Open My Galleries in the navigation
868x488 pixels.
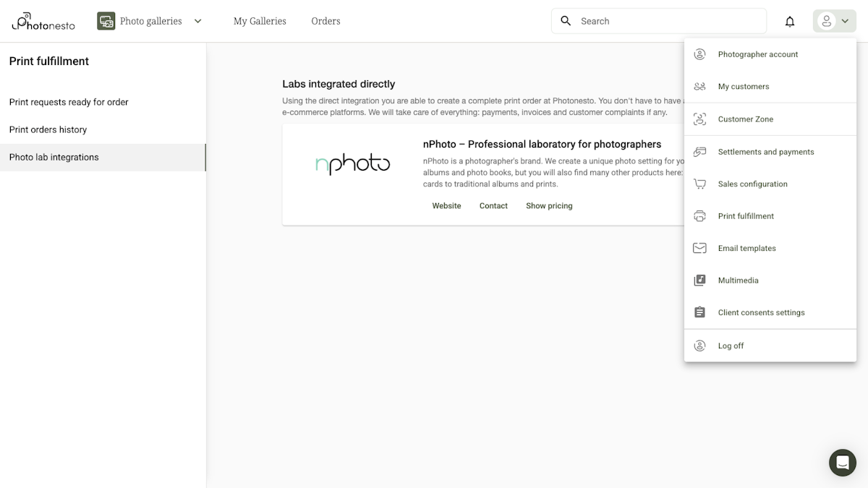pyautogui.click(x=259, y=21)
